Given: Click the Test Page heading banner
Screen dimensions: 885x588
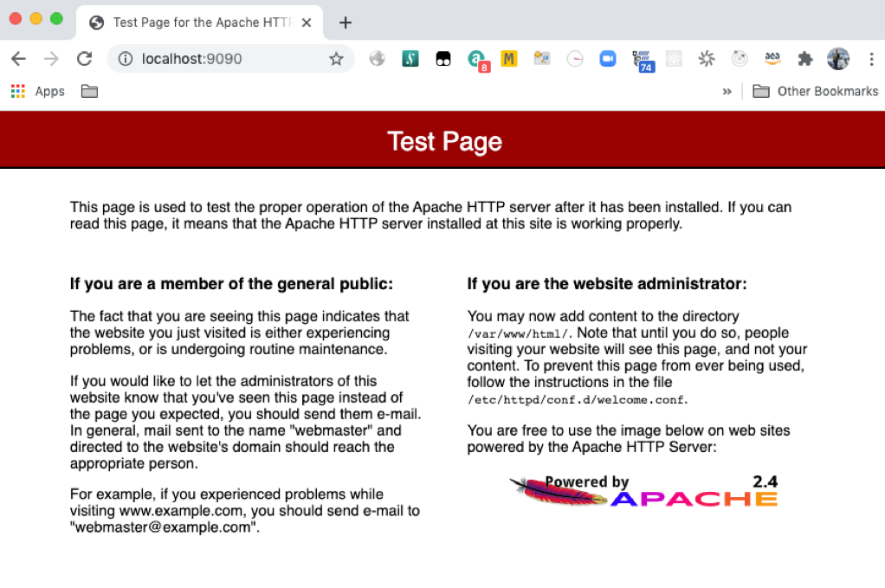Looking at the screenshot, I should tap(444, 141).
